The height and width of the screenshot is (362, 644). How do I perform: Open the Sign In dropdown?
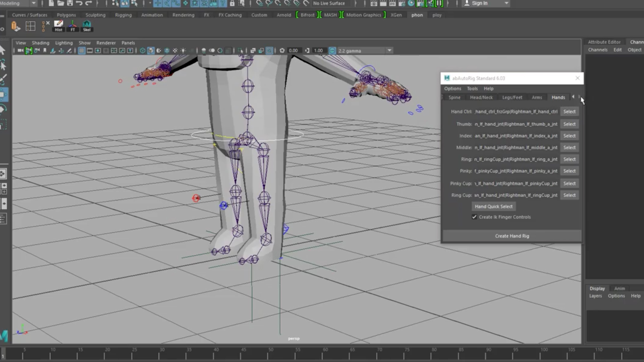click(506, 3)
